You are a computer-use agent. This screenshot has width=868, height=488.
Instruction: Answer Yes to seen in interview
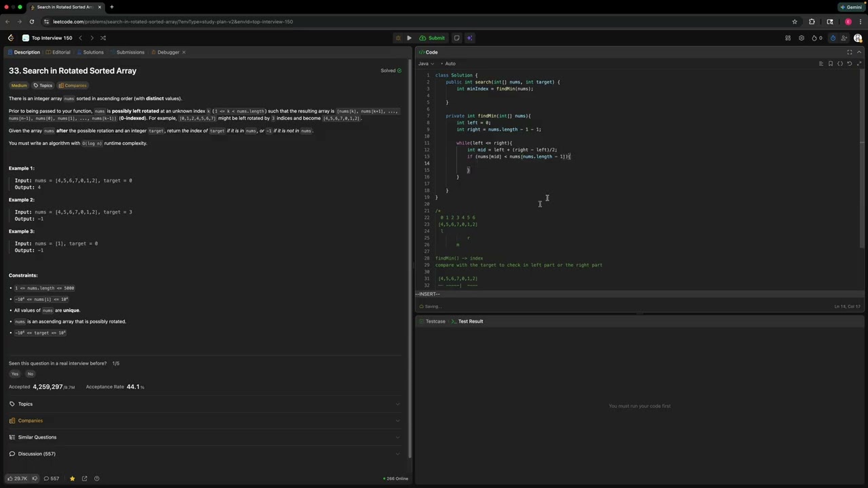(x=15, y=374)
